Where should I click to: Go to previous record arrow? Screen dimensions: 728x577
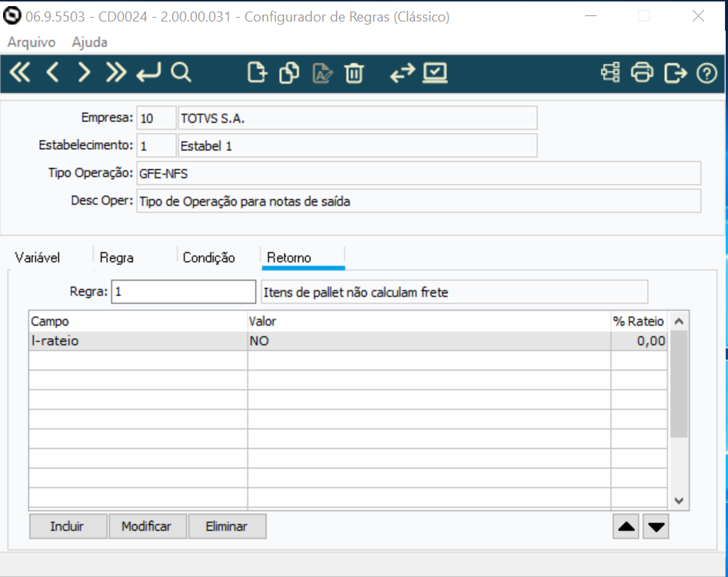52,72
